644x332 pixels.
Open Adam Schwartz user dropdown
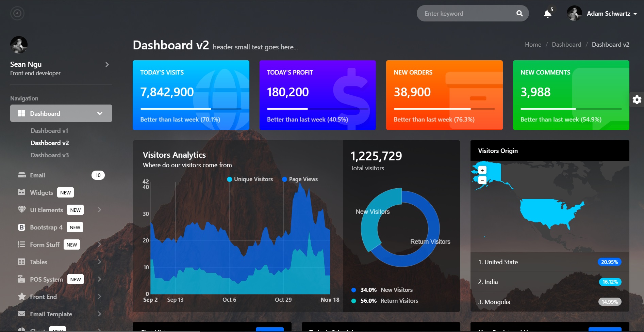602,14
